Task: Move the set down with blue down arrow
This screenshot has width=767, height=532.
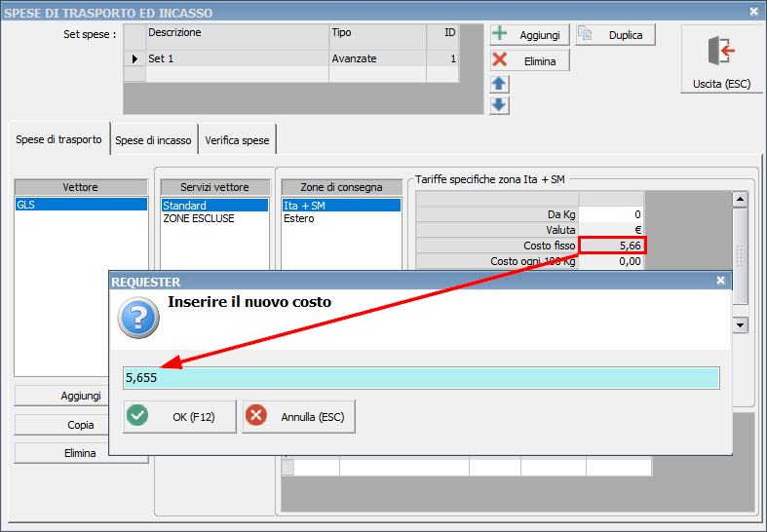Action: [x=499, y=105]
